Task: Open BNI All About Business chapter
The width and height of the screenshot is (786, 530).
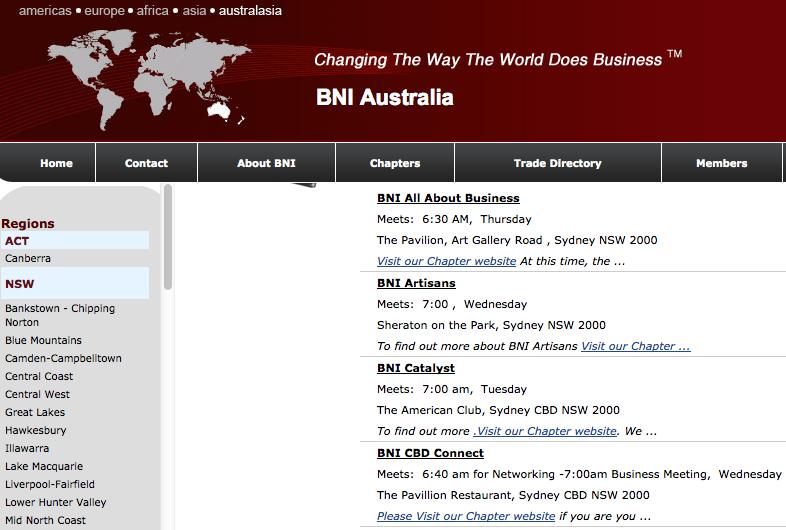Action: pyautogui.click(x=448, y=198)
